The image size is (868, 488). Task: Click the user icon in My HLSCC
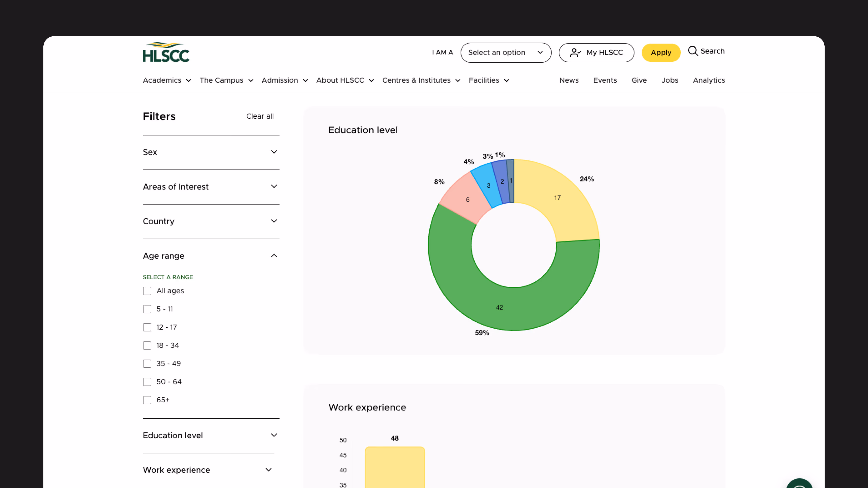coord(575,53)
